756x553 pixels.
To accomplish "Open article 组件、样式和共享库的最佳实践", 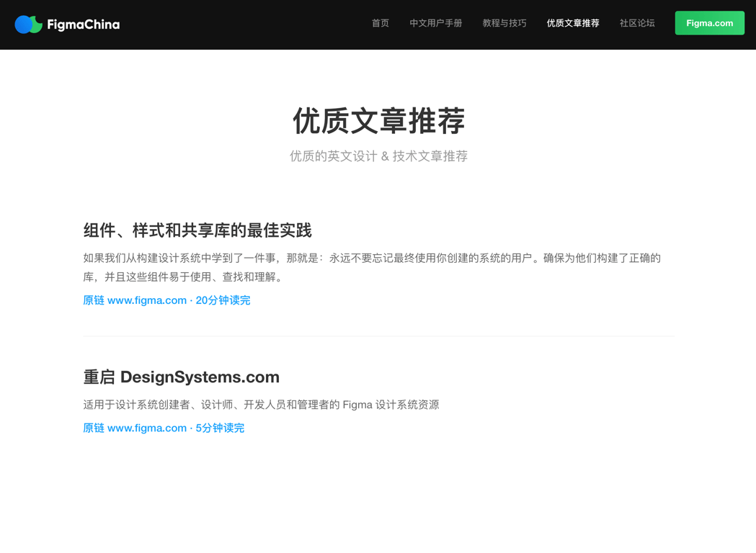I will (x=197, y=230).
